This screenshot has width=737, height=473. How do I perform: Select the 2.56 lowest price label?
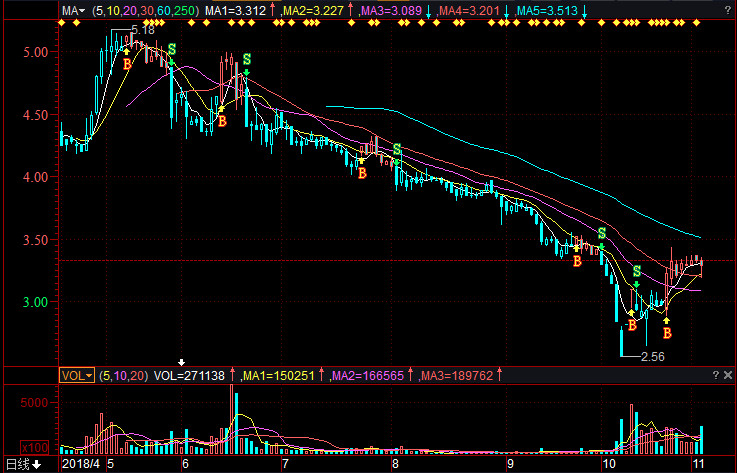650,356
